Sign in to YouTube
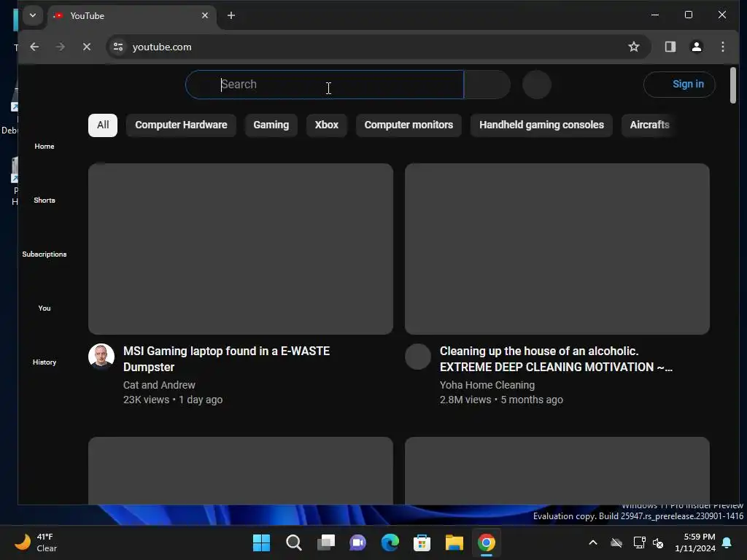This screenshot has height=560, width=747. coord(679,85)
